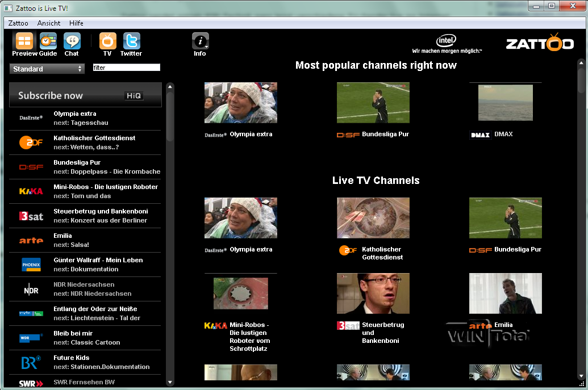Click the 'Emilia' title in channel list

[62, 236]
